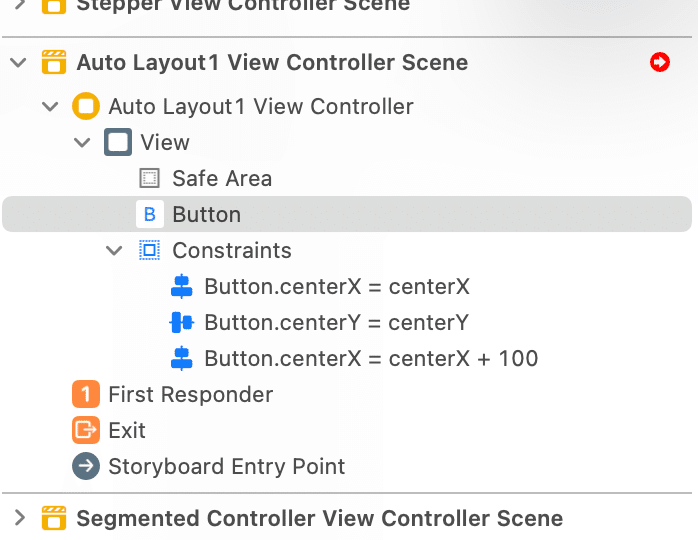Image resolution: width=698 pixels, height=540 pixels.
Task: Click the red error indicator arrow
Action: [x=659, y=62]
